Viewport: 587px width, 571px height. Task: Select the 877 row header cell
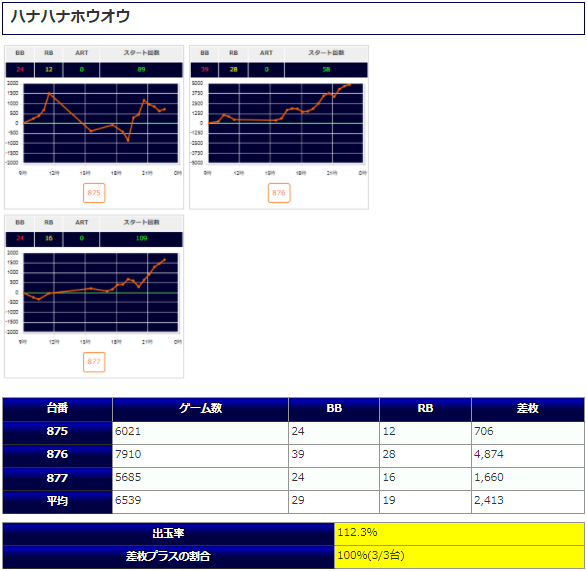(57, 479)
